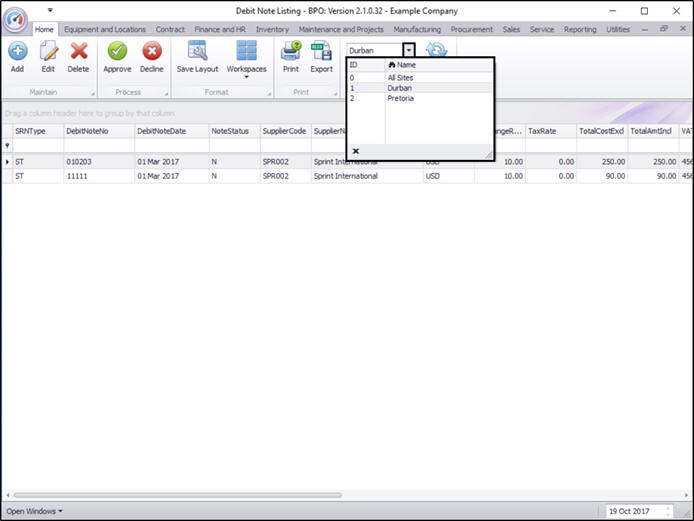The height and width of the screenshot is (521, 694).
Task: Click the refresh arrows icon beside site selector
Action: tap(436, 50)
